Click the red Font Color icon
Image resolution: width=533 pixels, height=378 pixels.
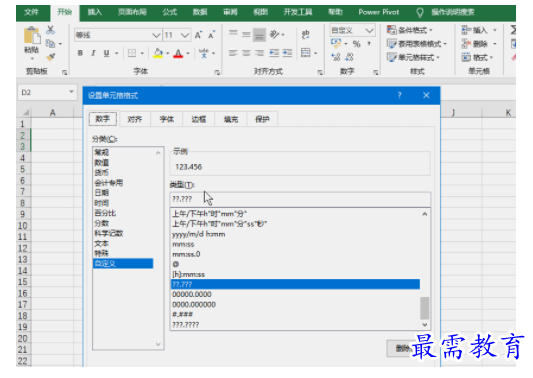pyautogui.click(x=178, y=53)
